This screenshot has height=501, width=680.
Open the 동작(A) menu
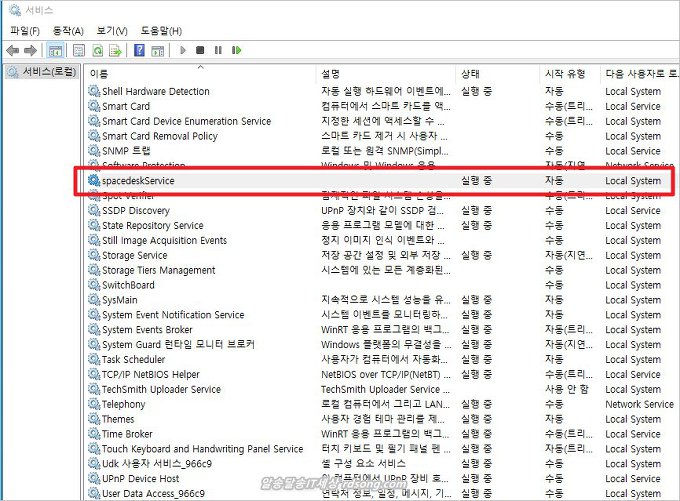point(67,31)
